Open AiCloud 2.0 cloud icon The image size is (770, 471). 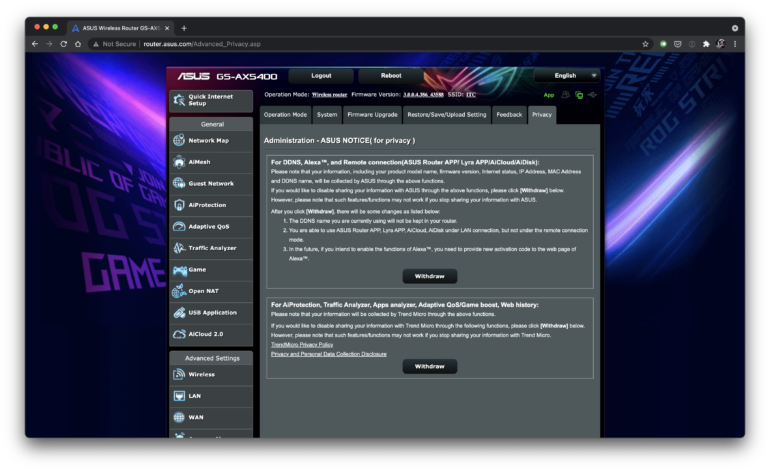179,334
